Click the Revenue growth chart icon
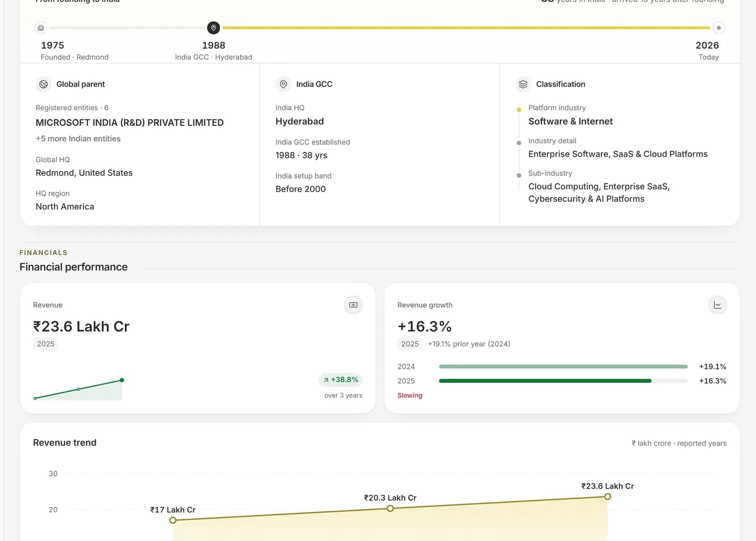 (718, 305)
